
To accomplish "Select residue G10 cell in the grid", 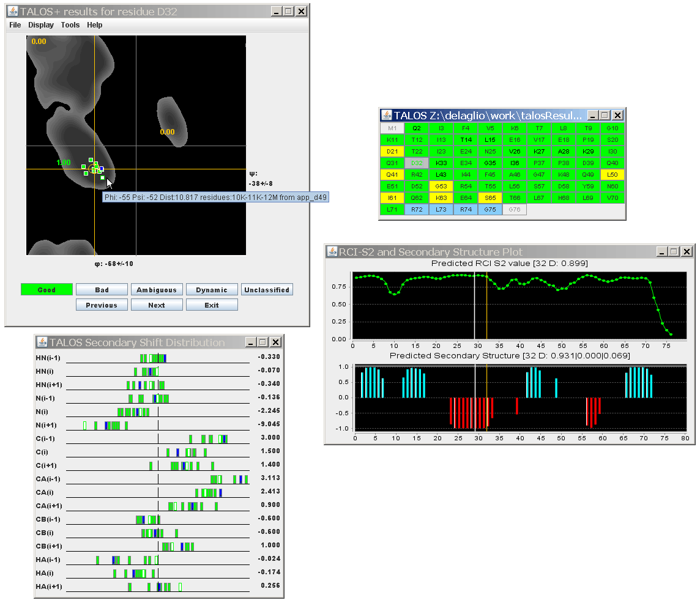I will point(612,128).
